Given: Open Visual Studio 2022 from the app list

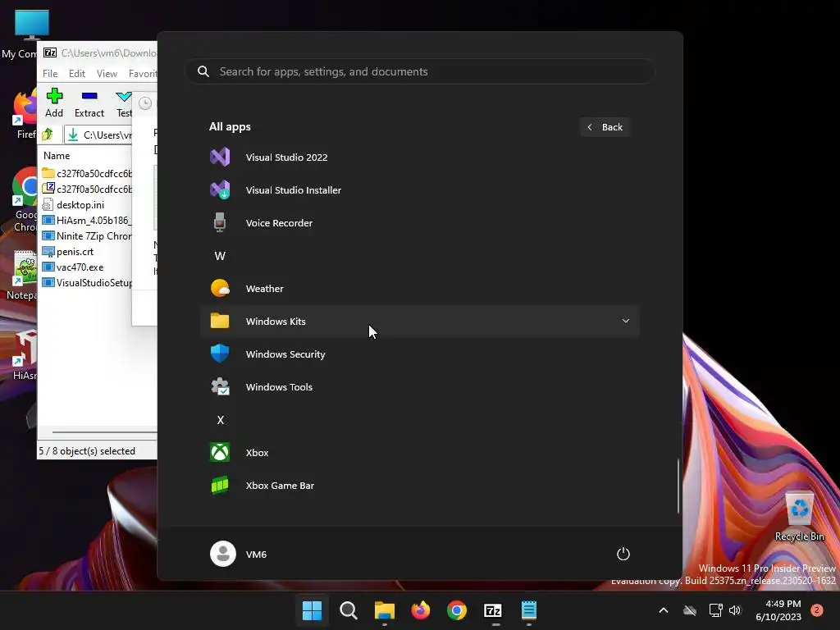Looking at the screenshot, I should pos(419,157).
